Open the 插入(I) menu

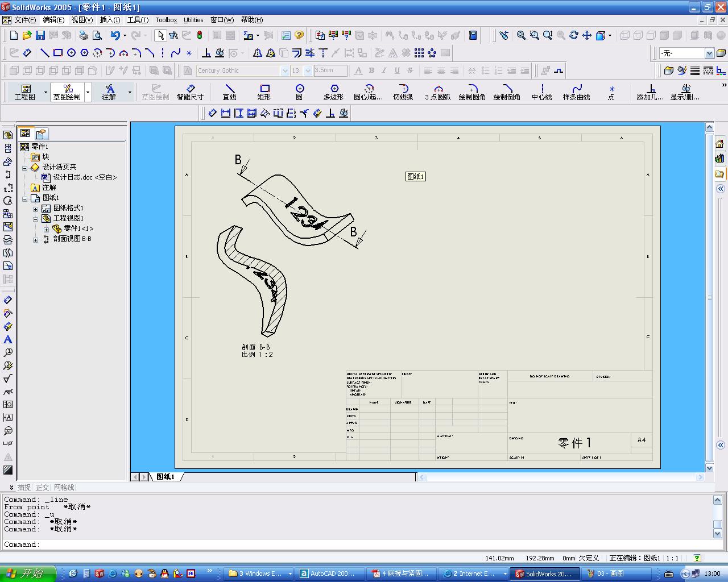(110, 20)
